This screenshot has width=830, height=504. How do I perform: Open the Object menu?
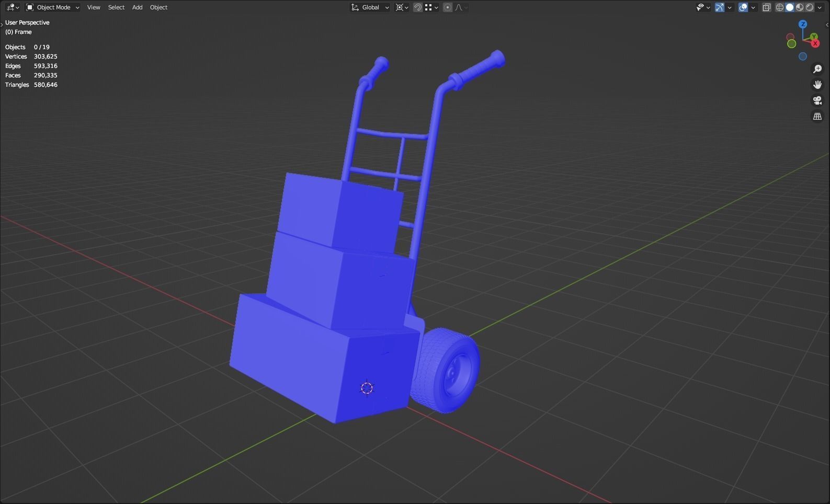click(x=158, y=7)
